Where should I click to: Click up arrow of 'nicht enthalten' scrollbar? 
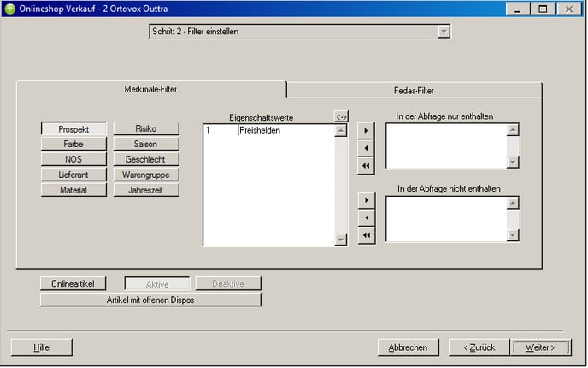click(513, 203)
